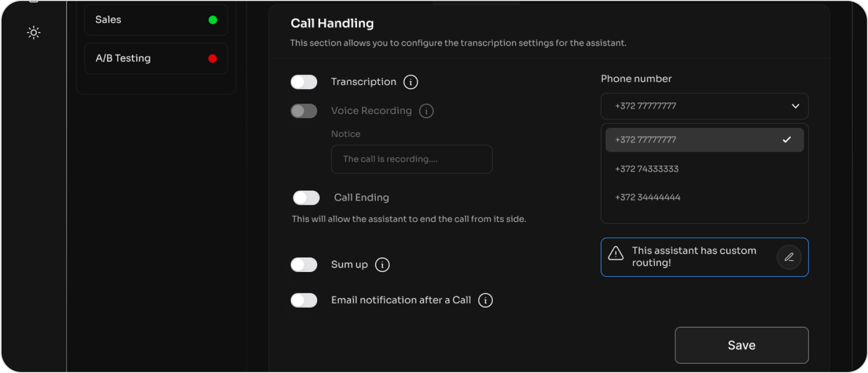Turn on the Sum up switch

(x=304, y=265)
